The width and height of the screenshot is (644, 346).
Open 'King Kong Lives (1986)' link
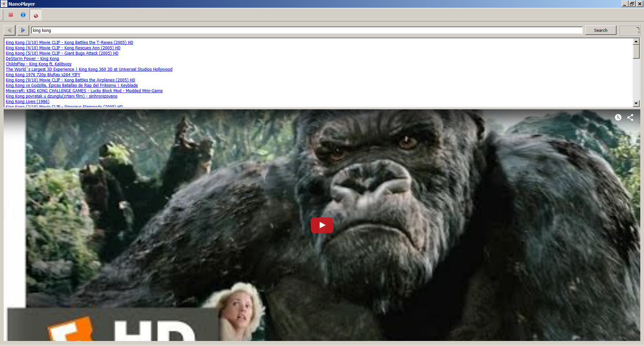[28, 102]
